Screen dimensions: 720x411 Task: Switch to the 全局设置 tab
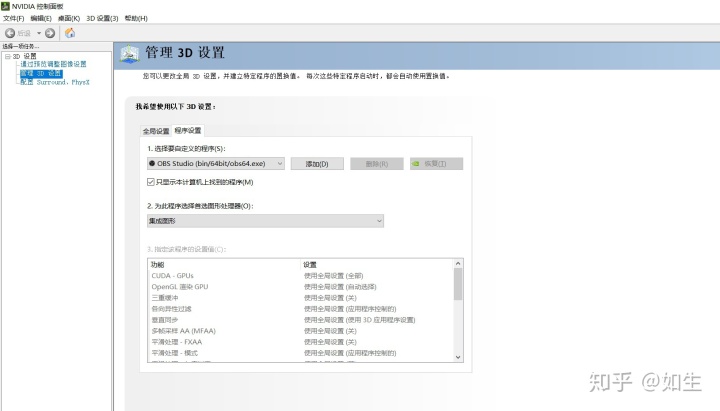(156, 131)
